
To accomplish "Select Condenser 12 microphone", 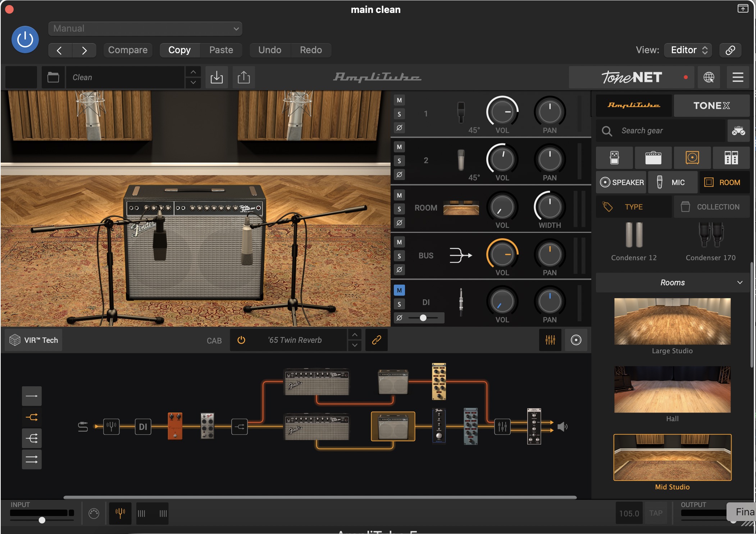I will click(x=634, y=241).
